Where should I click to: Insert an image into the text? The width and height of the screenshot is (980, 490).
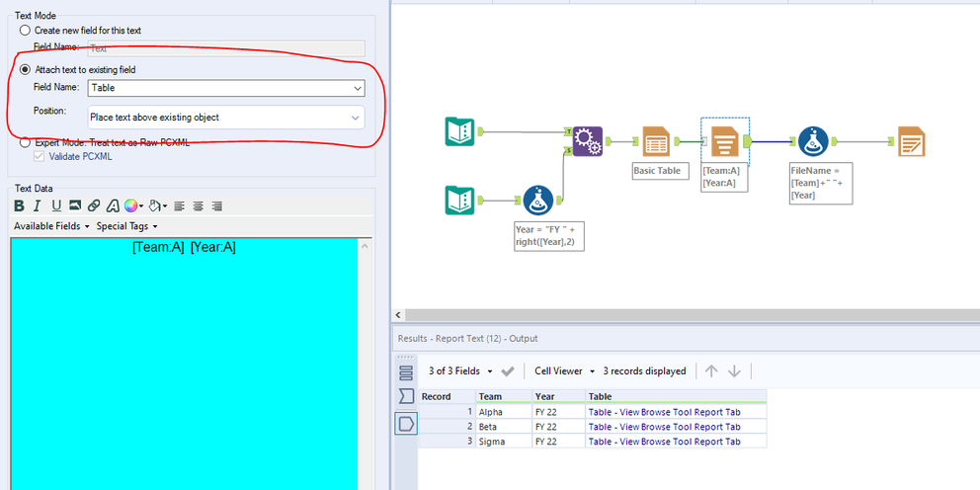75,205
